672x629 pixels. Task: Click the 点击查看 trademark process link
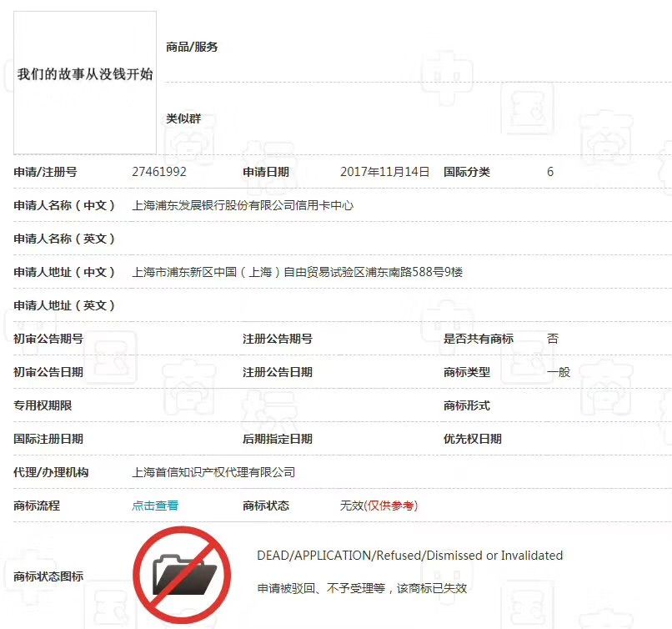coord(155,506)
